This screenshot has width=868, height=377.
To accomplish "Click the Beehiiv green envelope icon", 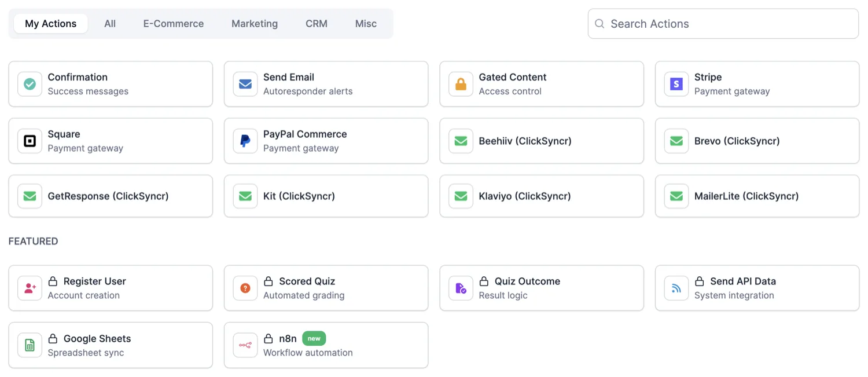I will (461, 141).
